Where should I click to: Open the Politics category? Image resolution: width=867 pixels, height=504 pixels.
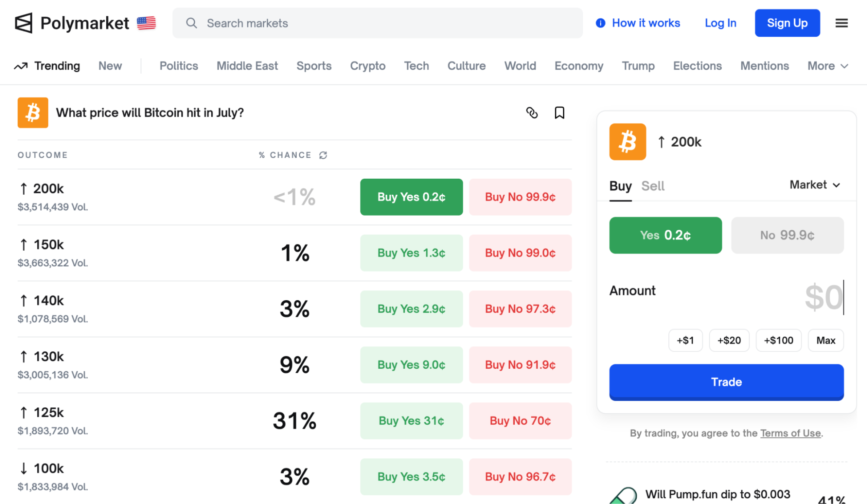pyautogui.click(x=179, y=66)
